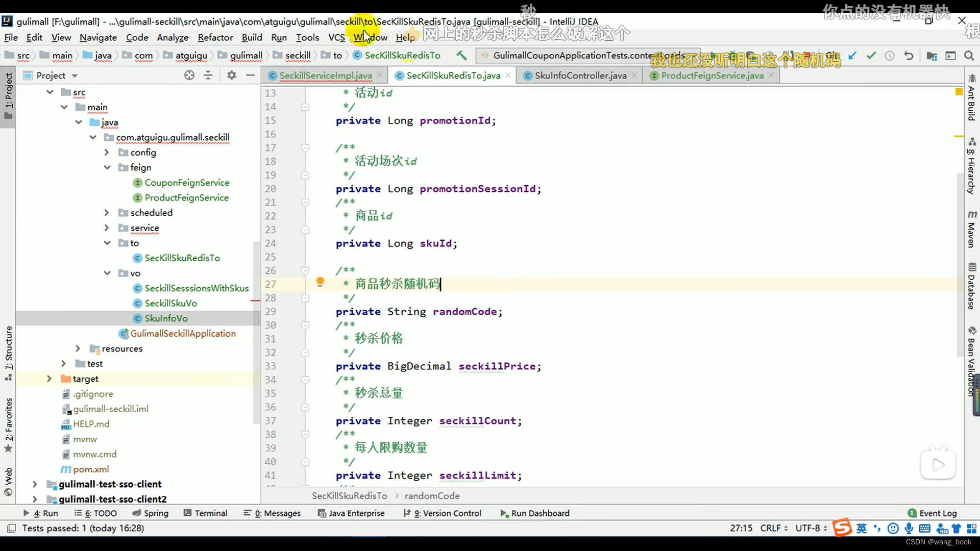Open the Run Dashboard tool window
This screenshot has height=551, width=980.
pyautogui.click(x=534, y=513)
